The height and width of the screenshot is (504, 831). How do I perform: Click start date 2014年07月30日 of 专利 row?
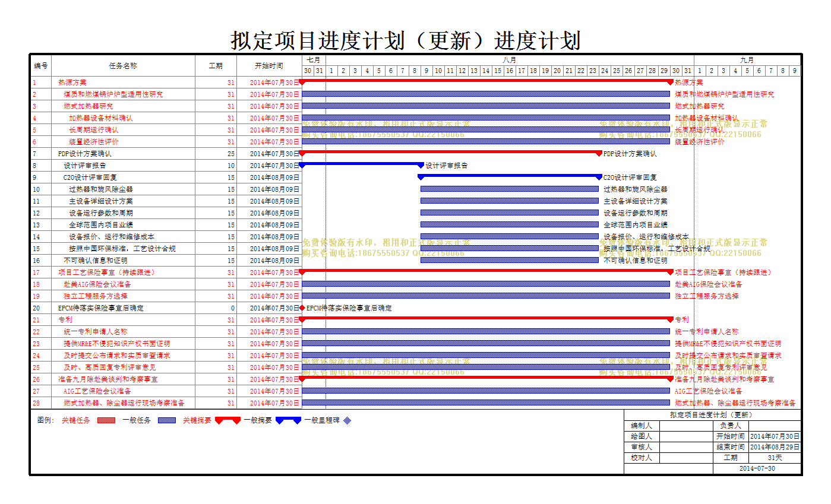pyautogui.click(x=274, y=320)
